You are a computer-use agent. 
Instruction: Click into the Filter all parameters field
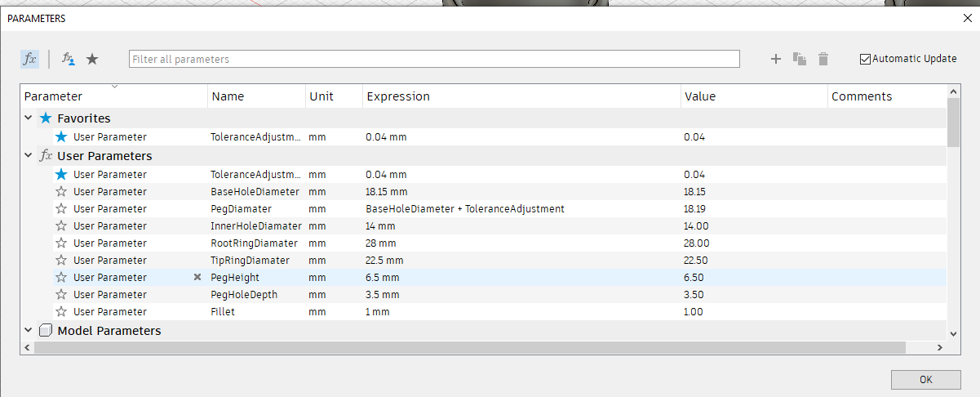(434, 59)
